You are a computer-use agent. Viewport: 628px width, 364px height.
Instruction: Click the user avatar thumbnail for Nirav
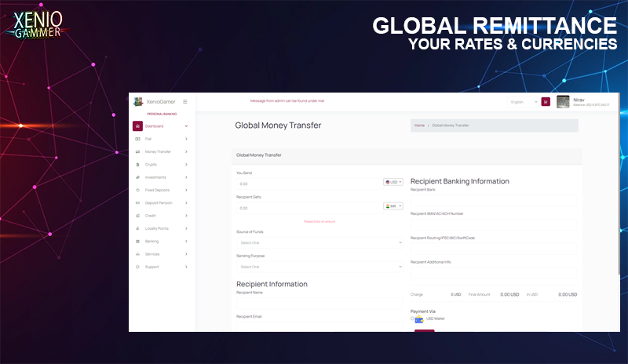click(x=563, y=102)
